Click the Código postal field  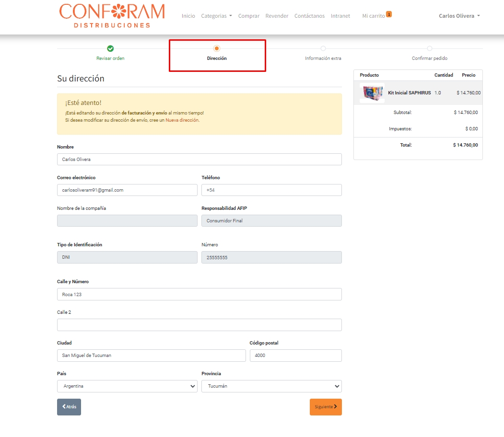tap(295, 356)
